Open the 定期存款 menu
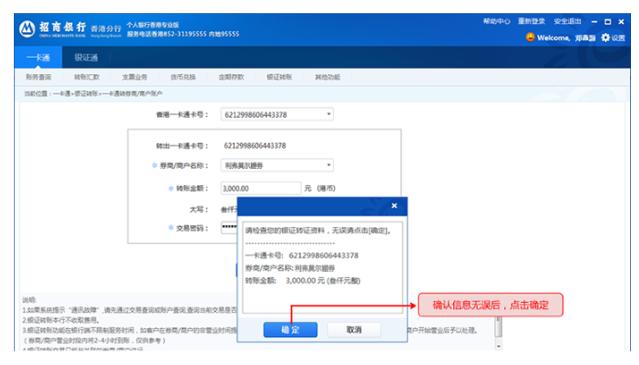Screen dimensions: 639x365 coord(231,77)
